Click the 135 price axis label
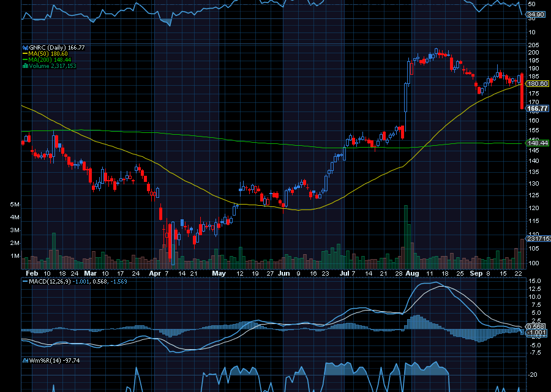The image size is (551, 392). (x=534, y=172)
